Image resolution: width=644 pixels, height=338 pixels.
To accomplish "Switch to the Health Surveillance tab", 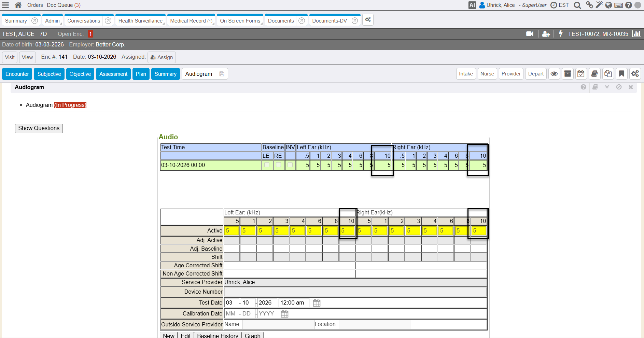I will (x=140, y=21).
